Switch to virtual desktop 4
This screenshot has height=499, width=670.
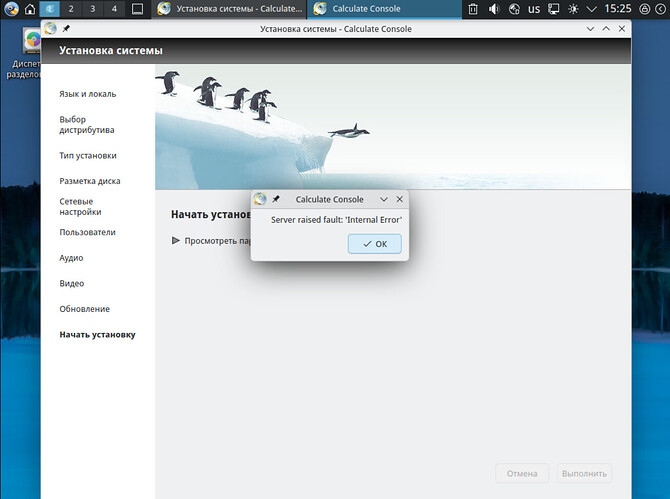point(114,9)
